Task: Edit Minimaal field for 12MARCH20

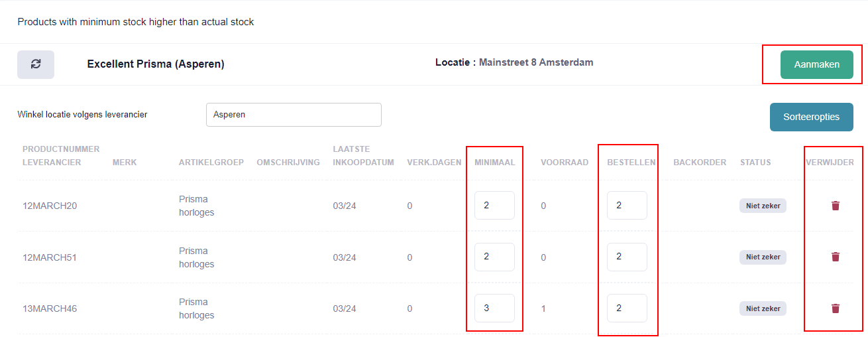Action: 494,206
